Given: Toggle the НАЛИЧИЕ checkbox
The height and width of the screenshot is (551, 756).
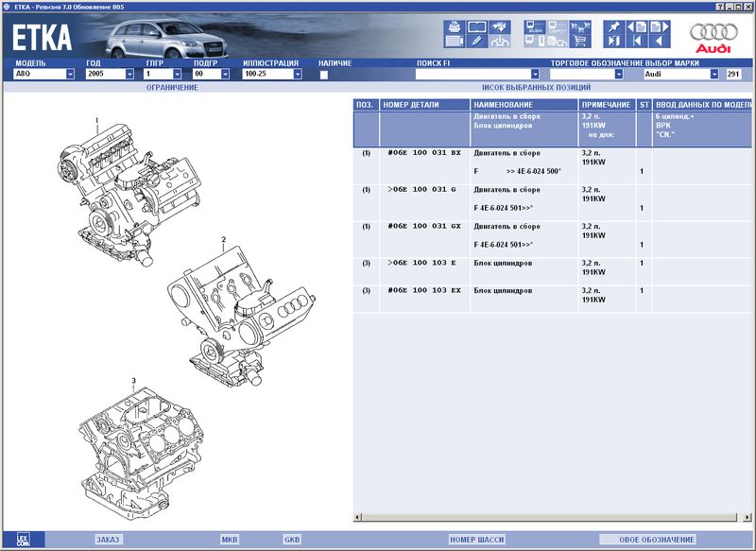Looking at the screenshot, I should coord(324,74).
